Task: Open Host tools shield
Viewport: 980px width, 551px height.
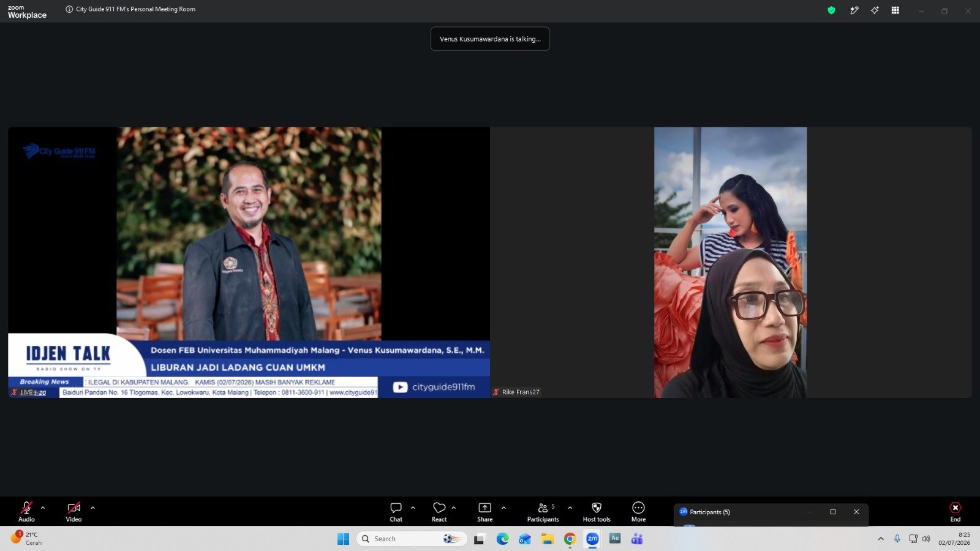Action: click(597, 511)
